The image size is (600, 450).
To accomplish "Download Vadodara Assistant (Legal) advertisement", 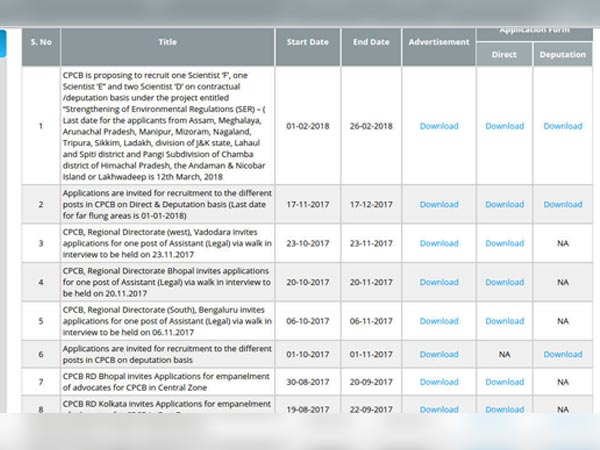I will click(439, 243).
